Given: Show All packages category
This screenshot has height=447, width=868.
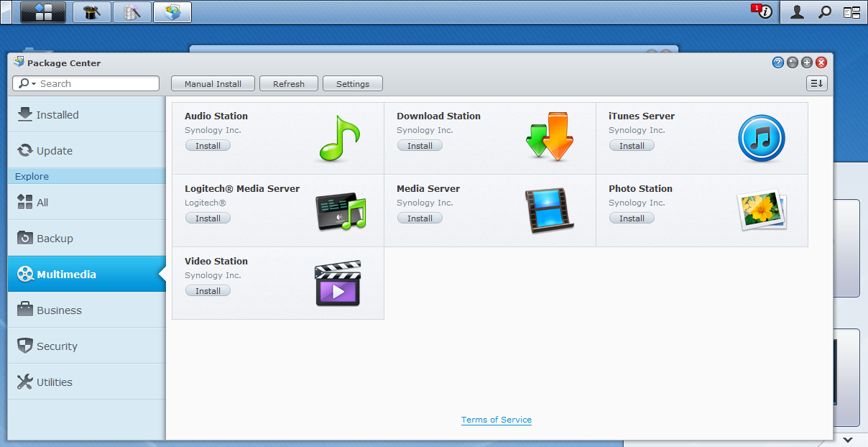Looking at the screenshot, I should (86, 202).
